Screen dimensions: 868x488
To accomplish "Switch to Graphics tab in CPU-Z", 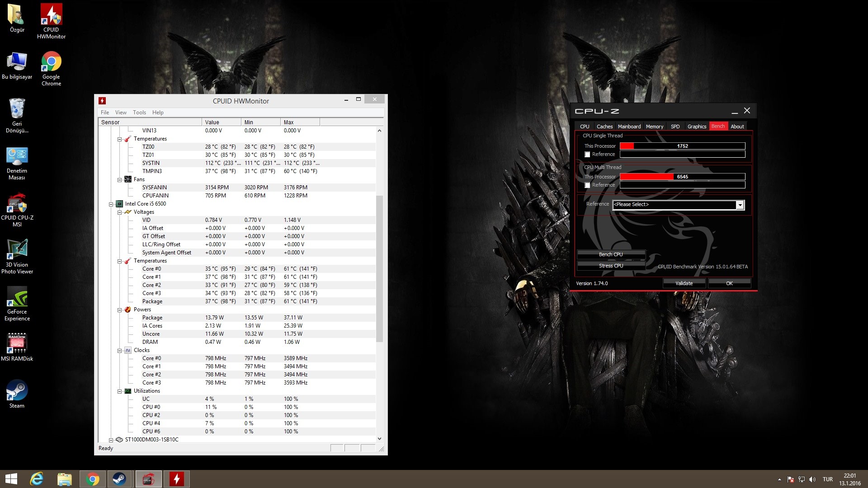I will 697,127.
